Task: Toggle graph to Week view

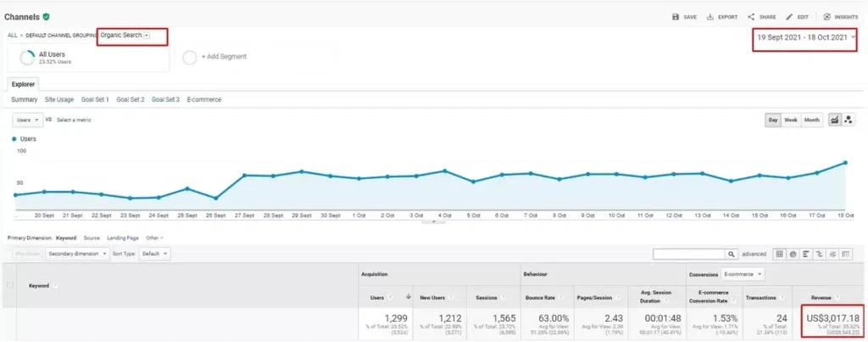Action: [x=790, y=121]
